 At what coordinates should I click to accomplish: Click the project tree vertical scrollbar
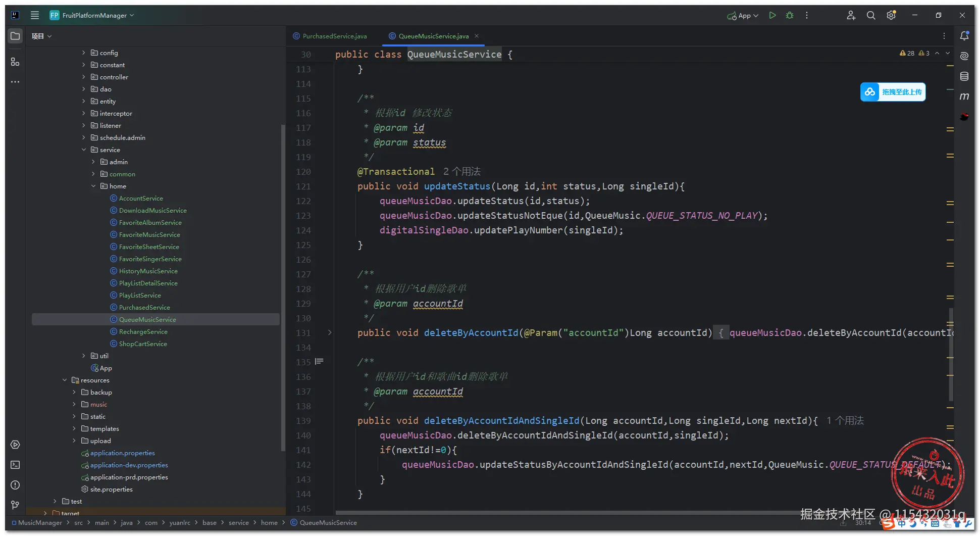pyautogui.click(x=283, y=288)
